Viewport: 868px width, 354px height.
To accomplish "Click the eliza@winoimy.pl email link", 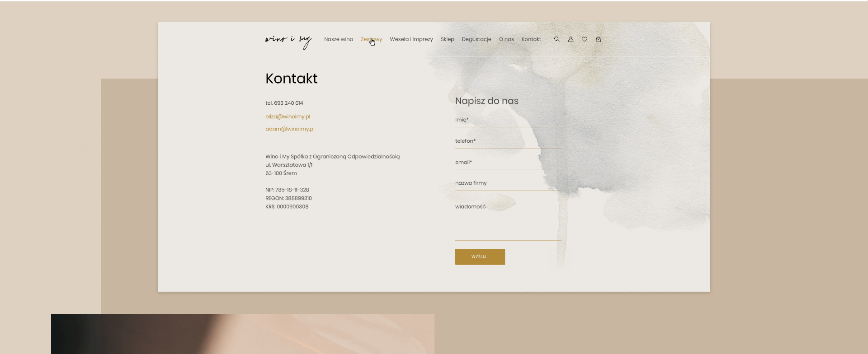I will [288, 116].
